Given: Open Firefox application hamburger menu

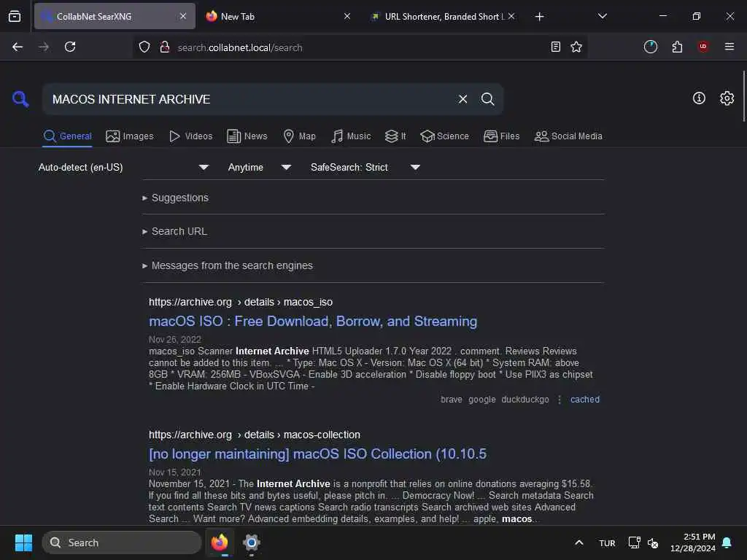Looking at the screenshot, I should point(729,47).
